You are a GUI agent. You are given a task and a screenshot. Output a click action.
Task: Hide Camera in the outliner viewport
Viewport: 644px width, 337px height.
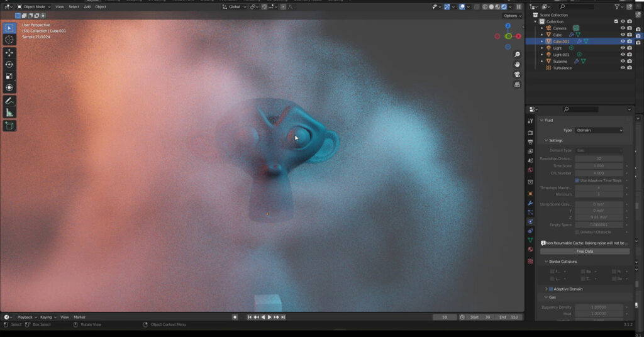click(623, 28)
